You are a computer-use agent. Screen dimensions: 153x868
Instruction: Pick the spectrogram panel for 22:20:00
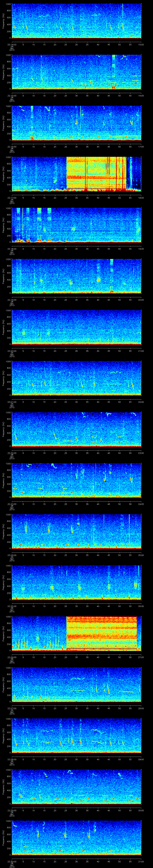click(76, 327)
